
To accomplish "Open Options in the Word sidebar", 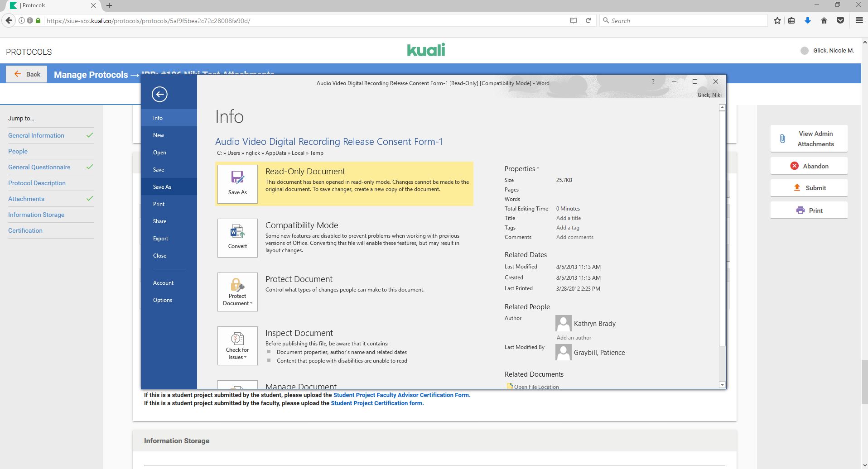I will click(163, 300).
